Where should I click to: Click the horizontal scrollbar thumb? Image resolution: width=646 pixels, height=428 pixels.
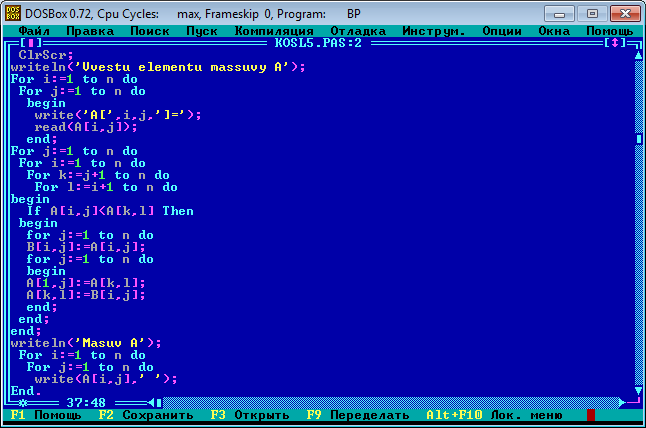(x=159, y=402)
